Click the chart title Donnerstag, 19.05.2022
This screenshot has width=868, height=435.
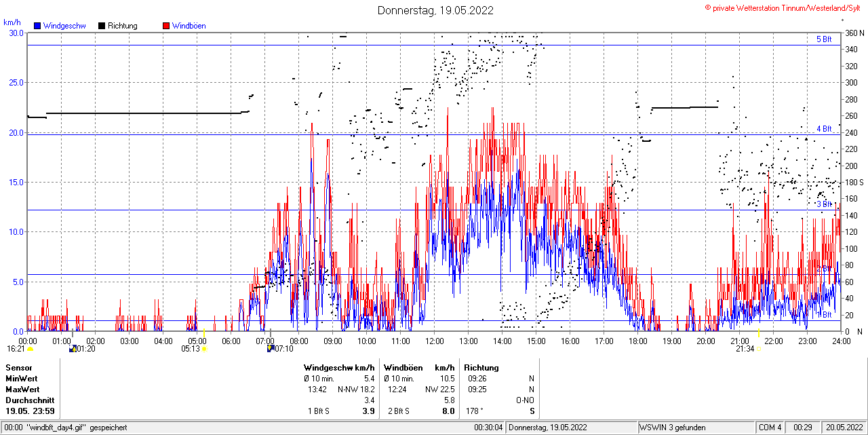[x=435, y=10]
